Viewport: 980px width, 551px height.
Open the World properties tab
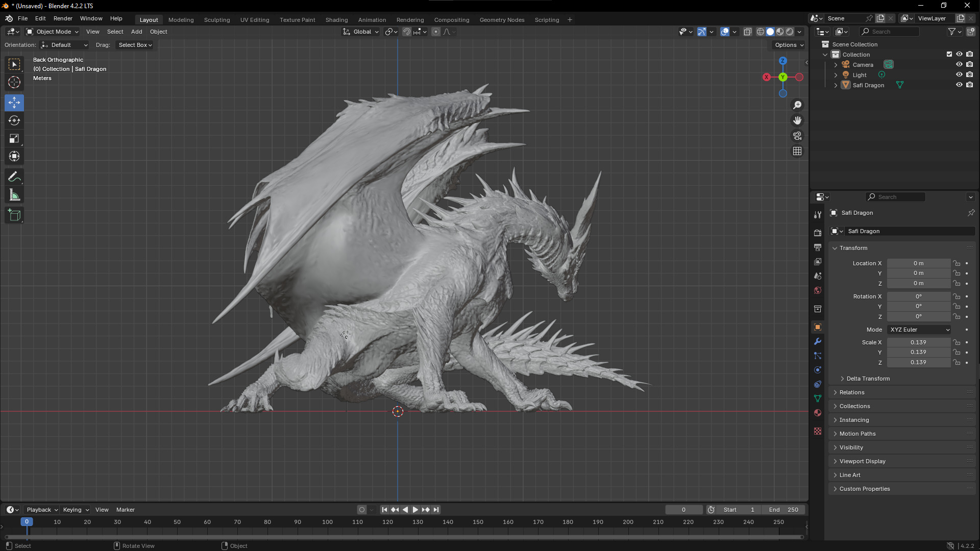tap(818, 290)
